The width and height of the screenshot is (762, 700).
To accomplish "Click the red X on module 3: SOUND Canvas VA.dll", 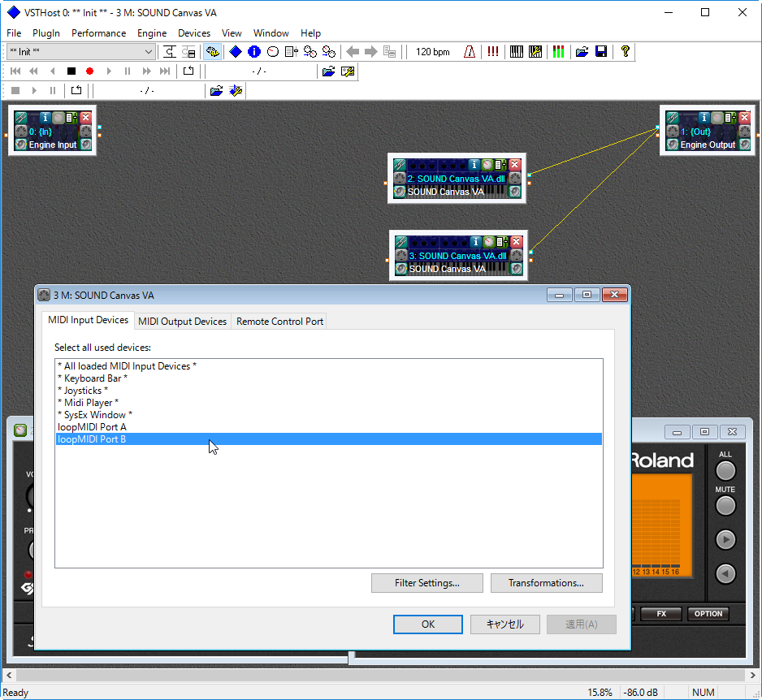I will point(517,241).
